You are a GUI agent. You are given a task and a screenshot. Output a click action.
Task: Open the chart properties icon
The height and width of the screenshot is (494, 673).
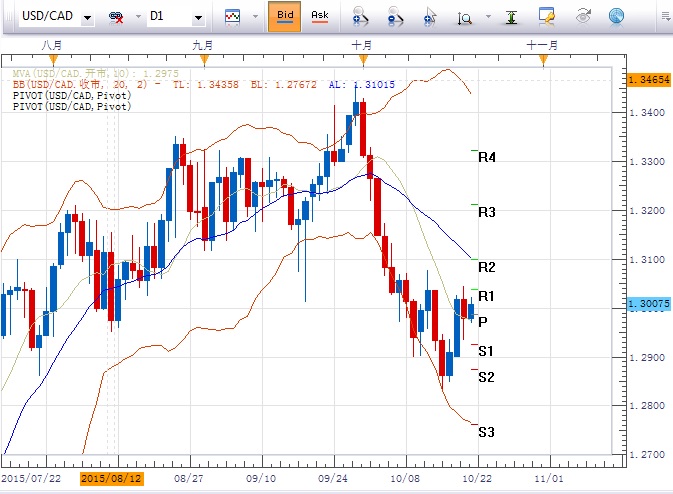click(546, 16)
